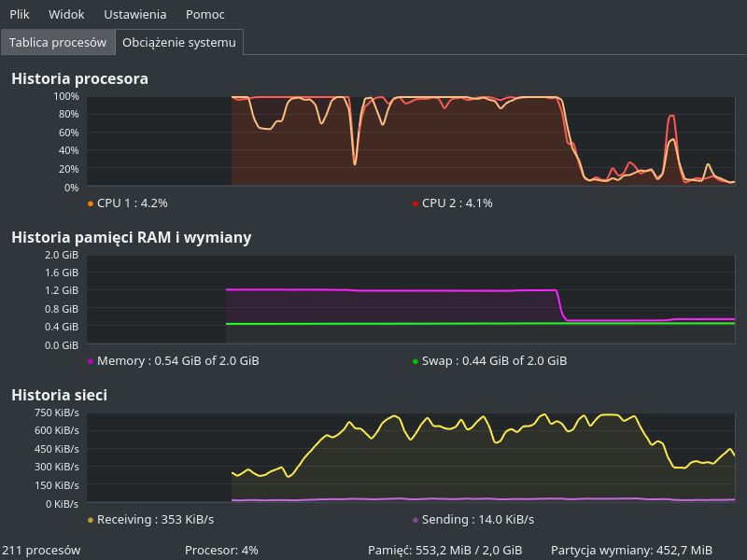This screenshot has width=747, height=560.
Task: Click the Partycja wymiany status text
Action: point(631,550)
